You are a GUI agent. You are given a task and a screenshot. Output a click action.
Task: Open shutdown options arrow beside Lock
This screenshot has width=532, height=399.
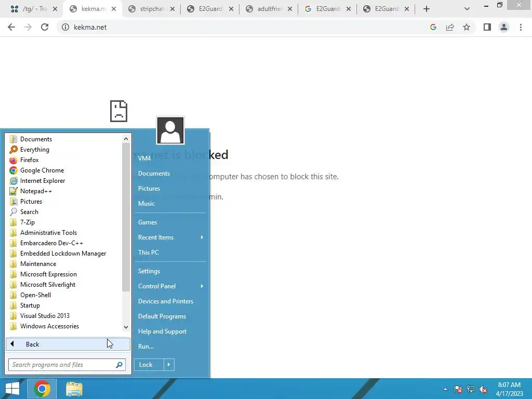pos(169,365)
